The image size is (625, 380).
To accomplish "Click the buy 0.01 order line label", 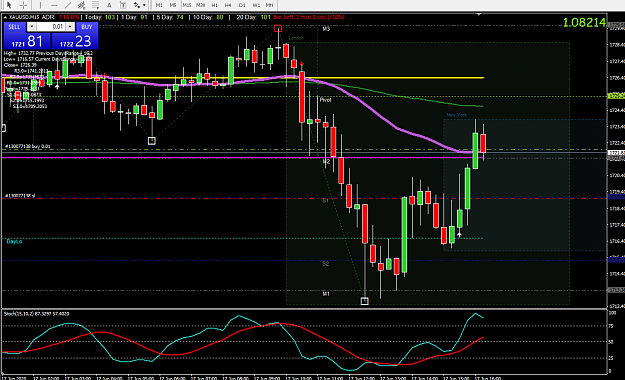I will pyautogui.click(x=28, y=147).
